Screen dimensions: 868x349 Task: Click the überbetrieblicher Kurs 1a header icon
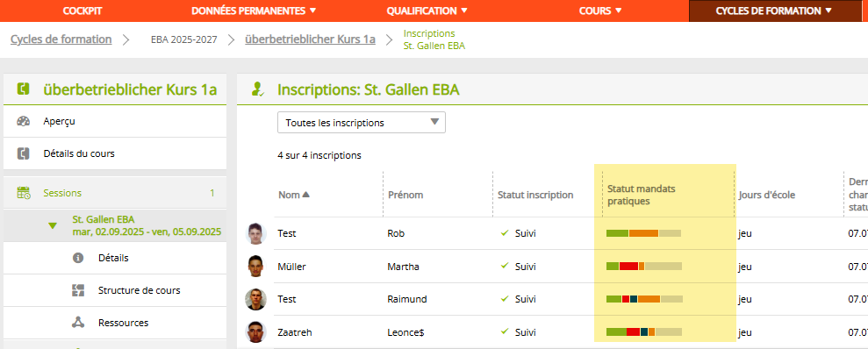tap(23, 89)
